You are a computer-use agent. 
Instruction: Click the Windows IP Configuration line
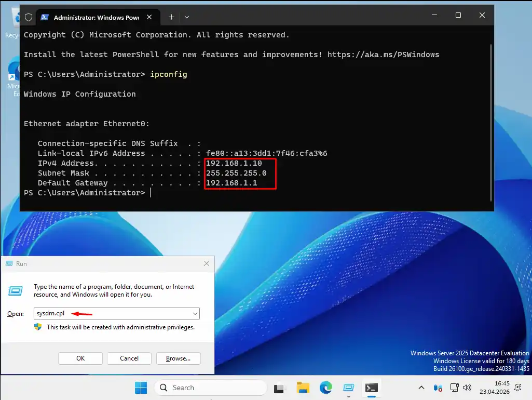click(80, 94)
